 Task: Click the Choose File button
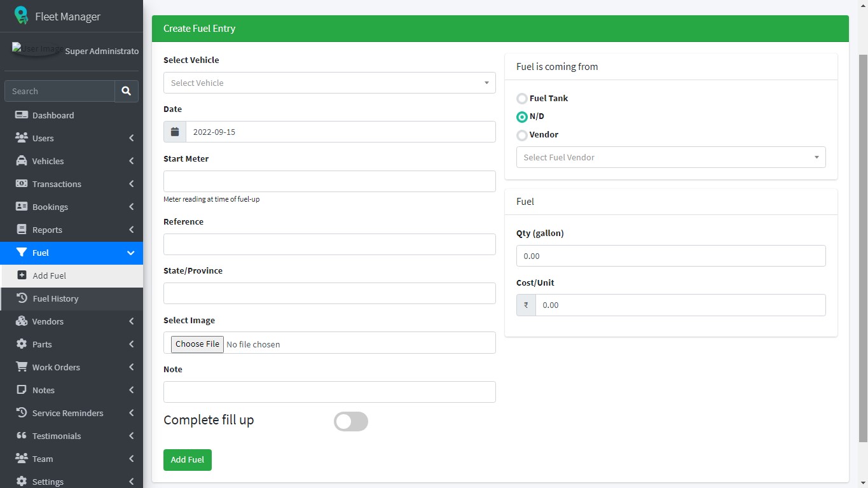197,344
